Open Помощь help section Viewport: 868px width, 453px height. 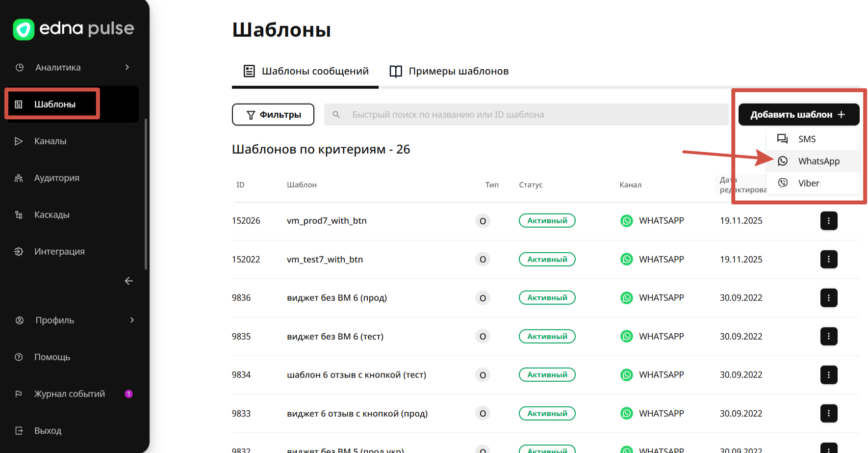[x=52, y=357]
